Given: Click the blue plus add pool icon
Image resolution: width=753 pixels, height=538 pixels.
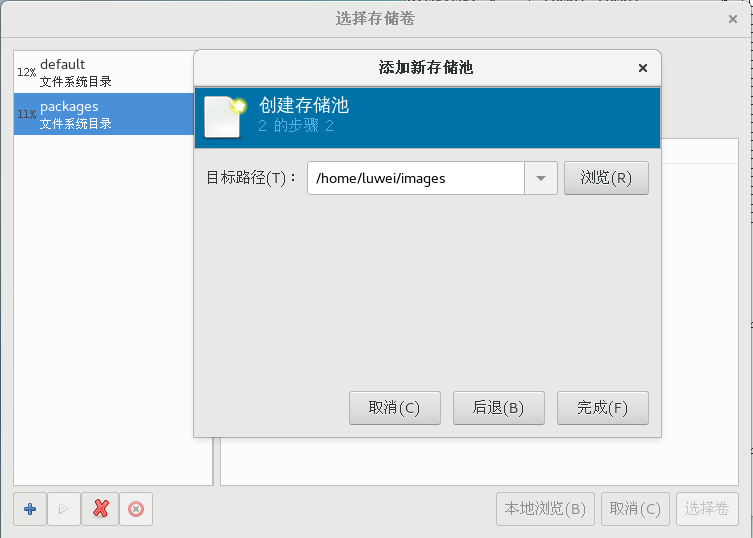Looking at the screenshot, I should (x=30, y=509).
